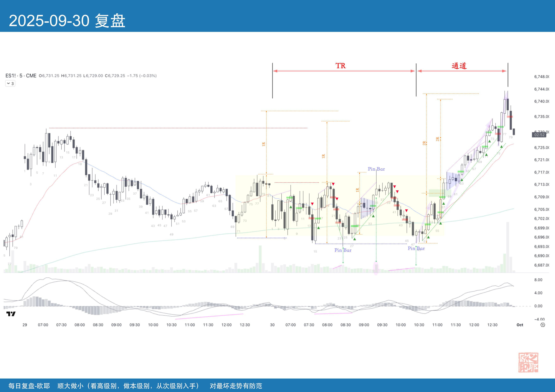This screenshot has width=555, height=392.
Task: Select the red 通道 channel label
Action: coord(459,66)
